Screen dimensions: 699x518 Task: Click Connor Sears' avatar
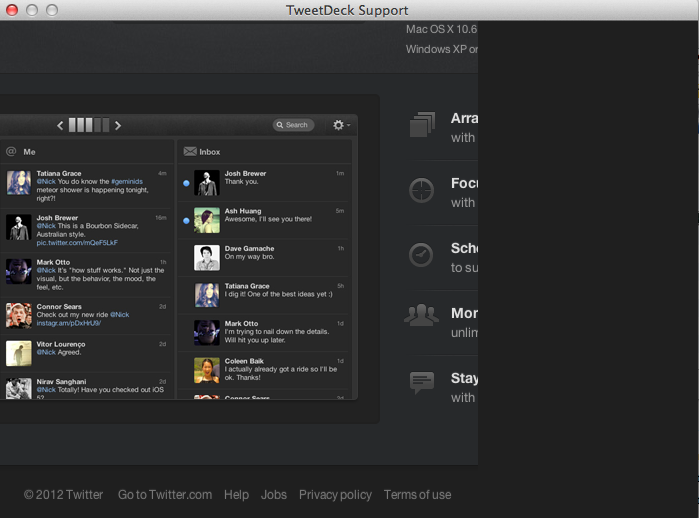click(19, 316)
